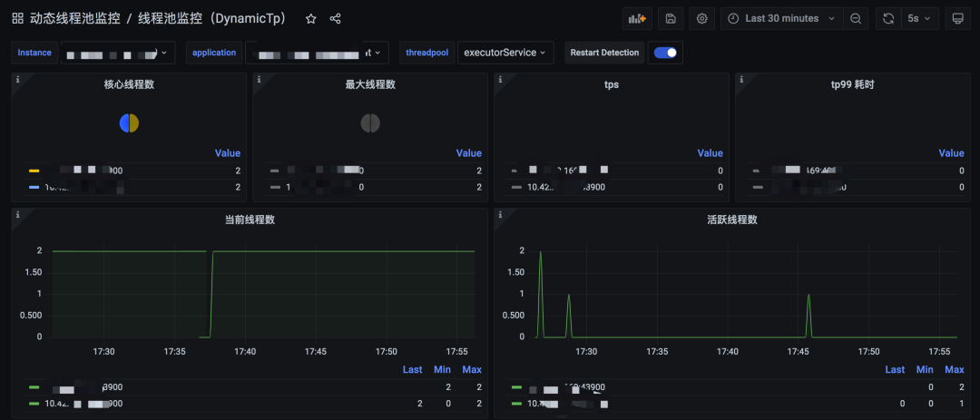
Task: Open the dashboard grid icon menu
Action: tap(17, 19)
